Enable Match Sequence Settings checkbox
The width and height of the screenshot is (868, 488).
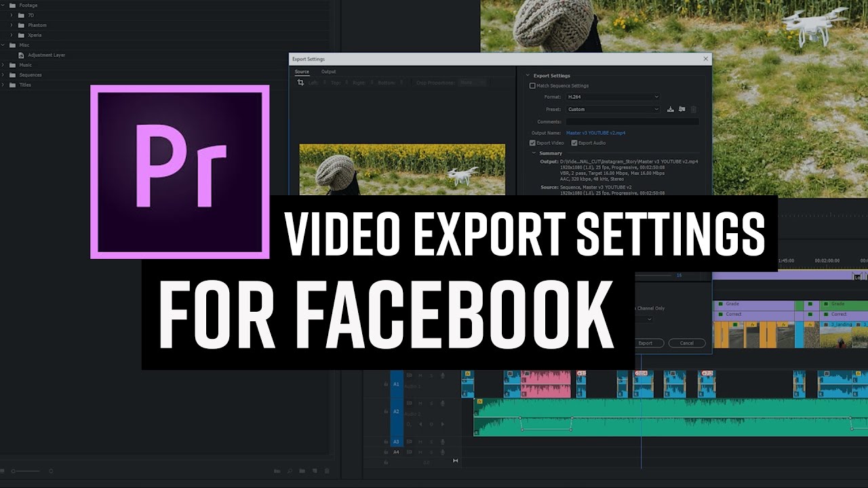point(532,86)
